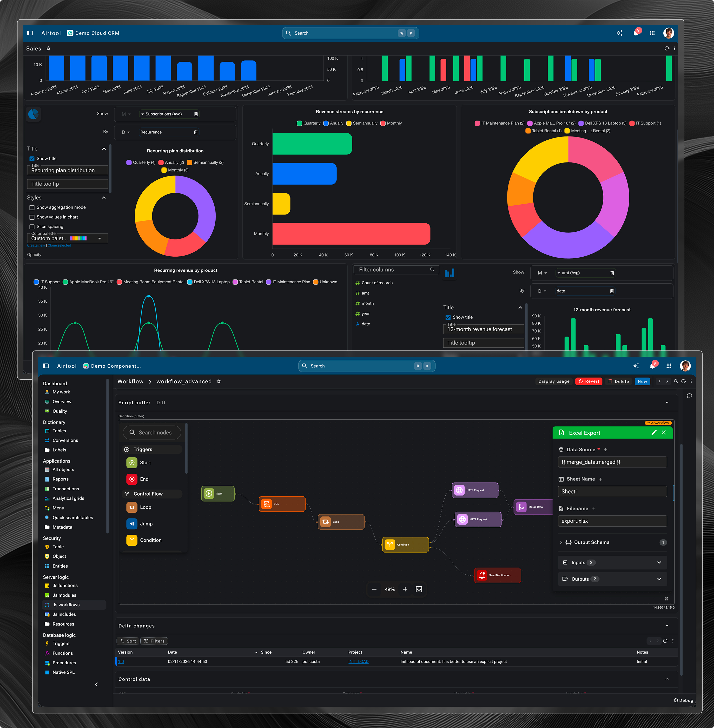This screenshot has width=714, height=728.
Task: Select the Condition node icon
Action: (x=132, y=540)
